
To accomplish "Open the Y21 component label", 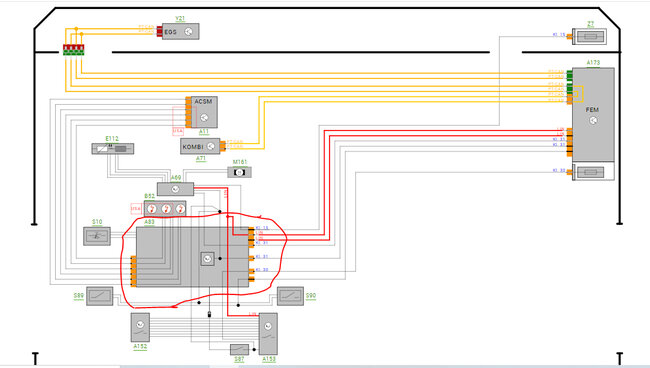I will click(180, 19).
